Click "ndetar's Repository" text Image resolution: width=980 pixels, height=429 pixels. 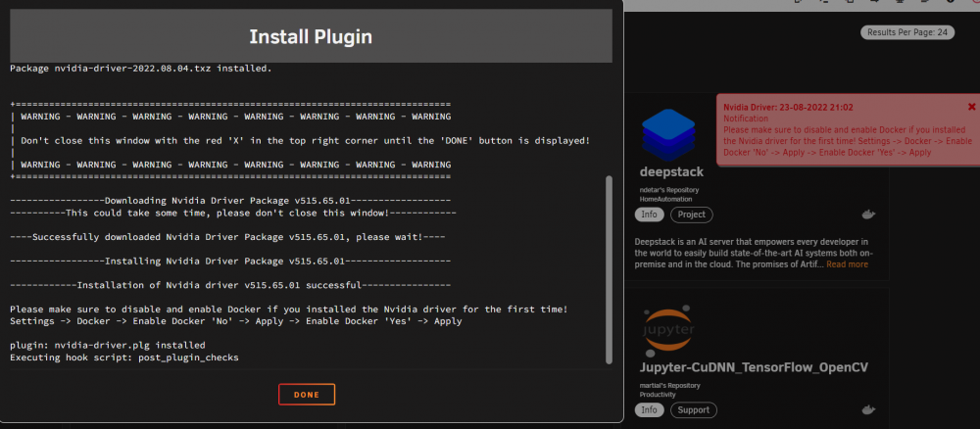click(668, 190)
